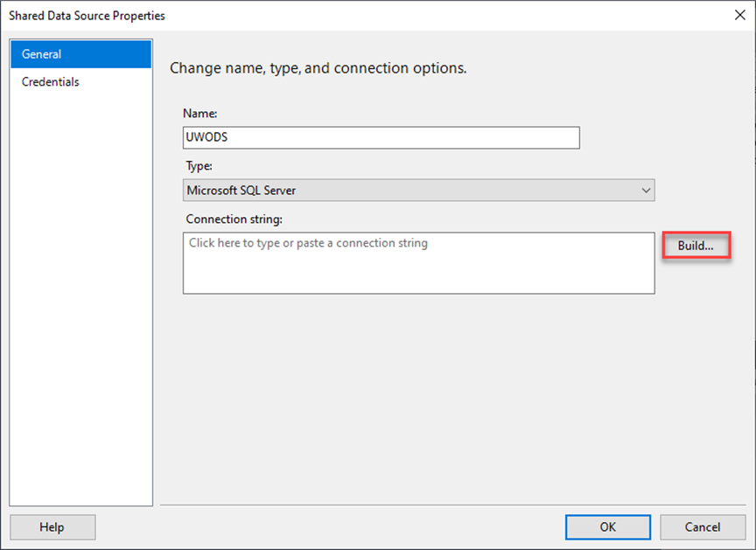This screenshot has width=756, height=550.
Task: Close the Shared Data Source Properties dialog
Action: tap(739, 15)
